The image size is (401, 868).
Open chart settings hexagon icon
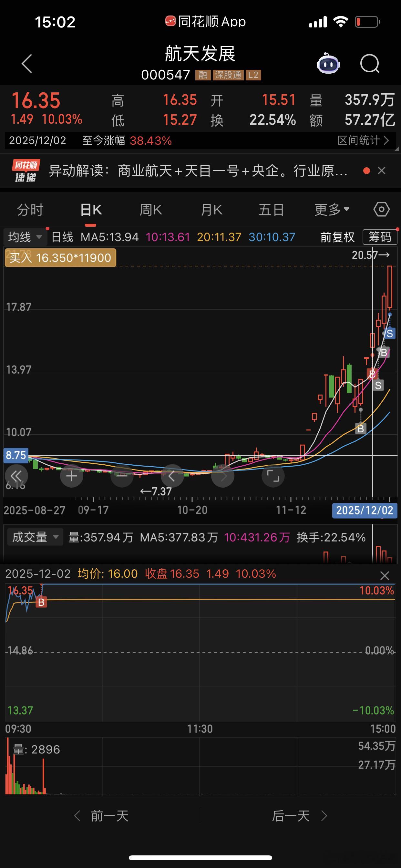pos(381,210)
